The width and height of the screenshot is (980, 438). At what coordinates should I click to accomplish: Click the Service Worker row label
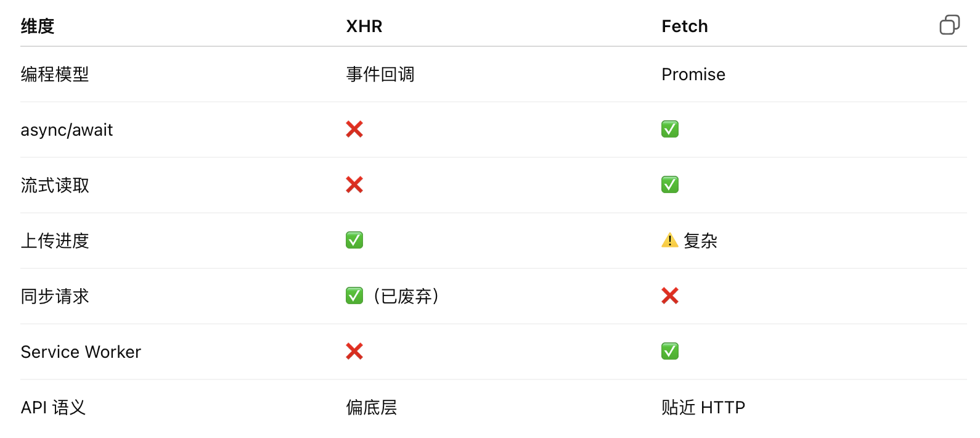click(81, 352)
